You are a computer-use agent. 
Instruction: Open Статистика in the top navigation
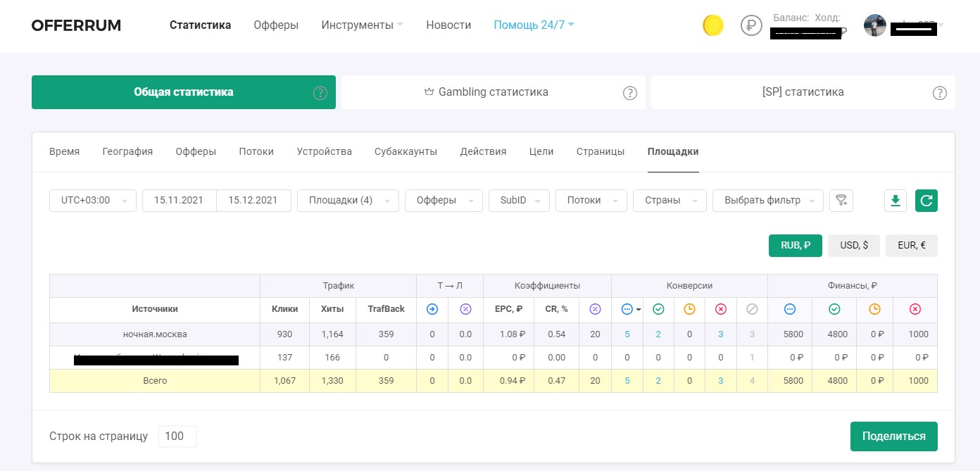200,25
